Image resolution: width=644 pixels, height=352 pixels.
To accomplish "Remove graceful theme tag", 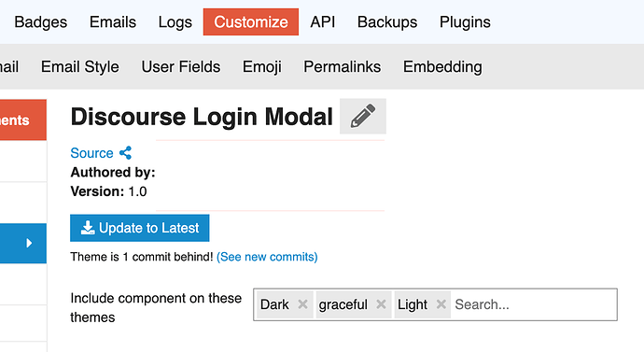I will tap(381, 304).
